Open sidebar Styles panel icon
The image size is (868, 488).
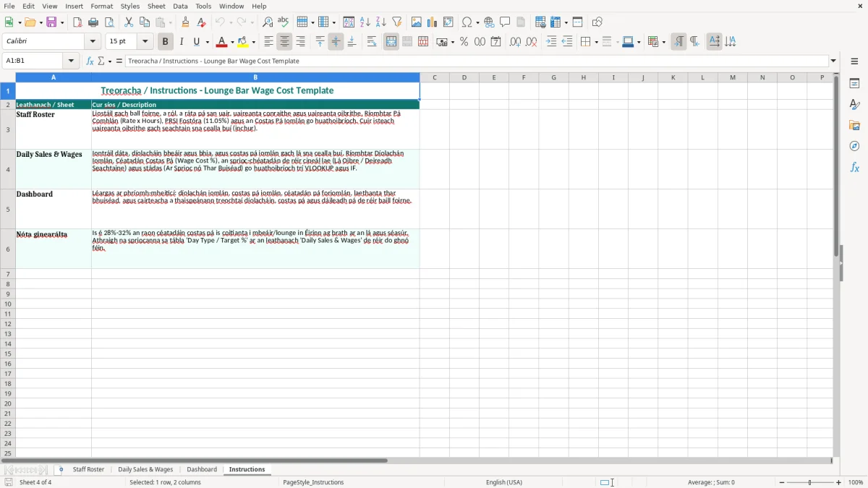[x=854, y=105]
